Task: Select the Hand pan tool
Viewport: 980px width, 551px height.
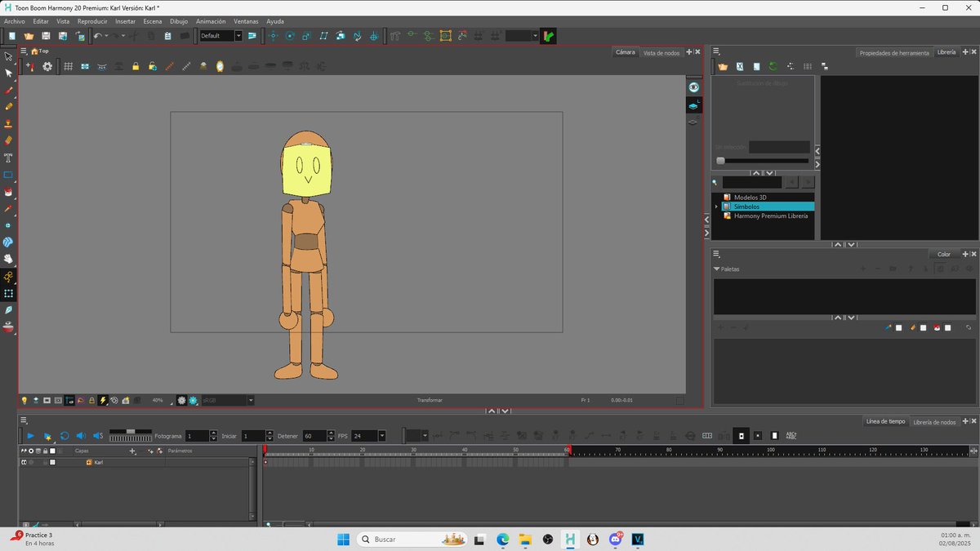Action: point(8,259)
